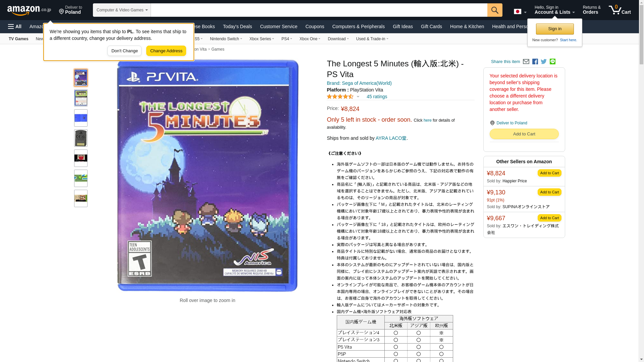Expand the star rating breakdown arrow
The image size is (644, 362).
(358, 97)
